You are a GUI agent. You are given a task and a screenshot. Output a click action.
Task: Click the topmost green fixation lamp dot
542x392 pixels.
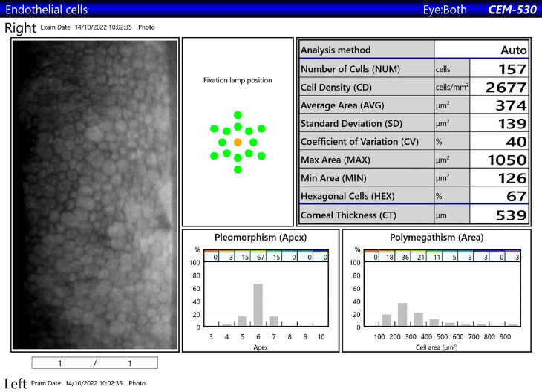point(238,115)
